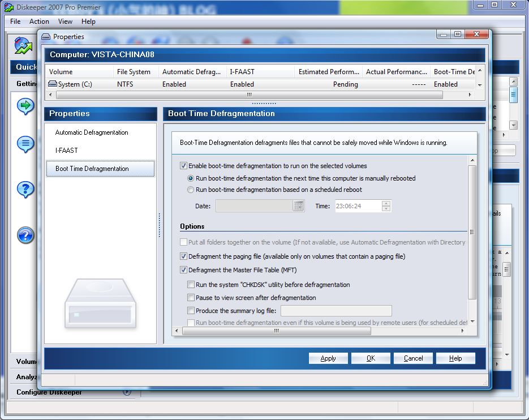Image resolution: width=529 pixels, height=420 pixels.
Task: Click the speech bubble question mark icon
Action: (x=25, y=190)
